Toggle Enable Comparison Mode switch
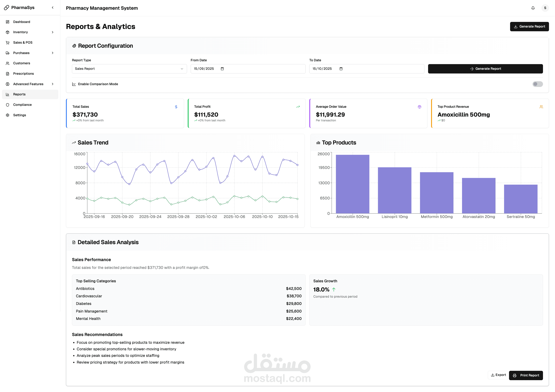Viewport: 555px width, 392px height. [x=537, y=84]
